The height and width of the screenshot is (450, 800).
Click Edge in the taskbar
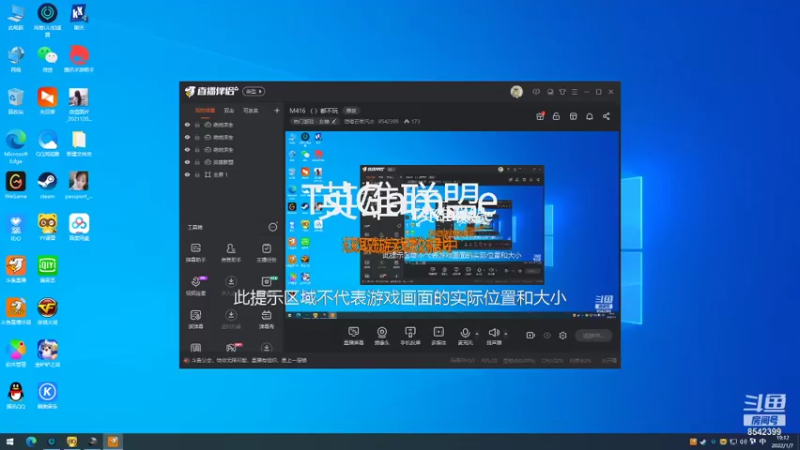(31, 442)
